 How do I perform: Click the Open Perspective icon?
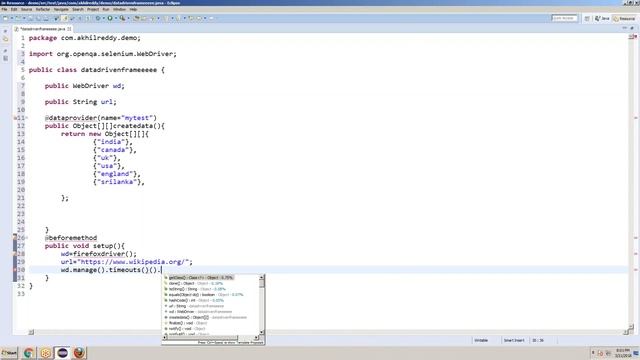point(587,18)
